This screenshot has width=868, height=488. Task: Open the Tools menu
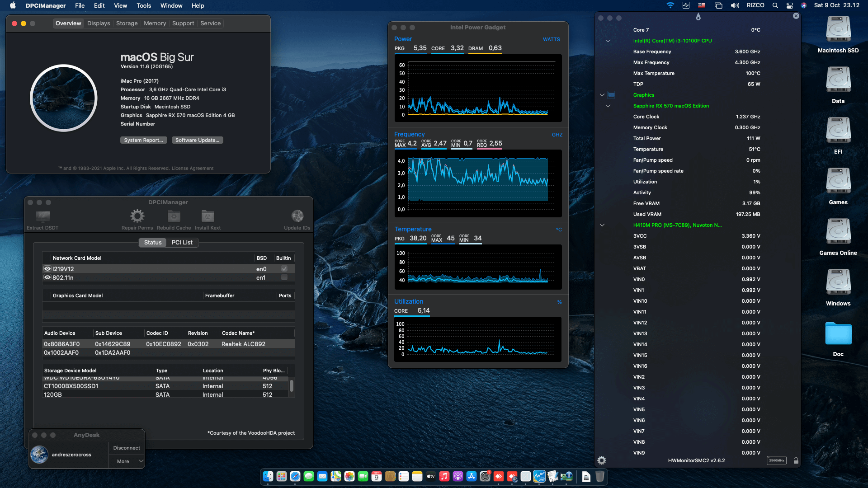click(144, 5)
